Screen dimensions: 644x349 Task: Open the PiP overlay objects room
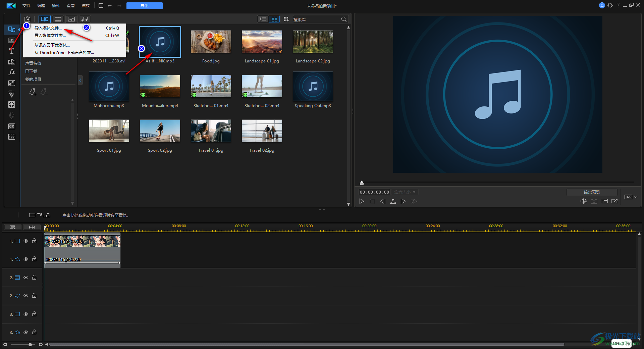click(x=12, y=83)
